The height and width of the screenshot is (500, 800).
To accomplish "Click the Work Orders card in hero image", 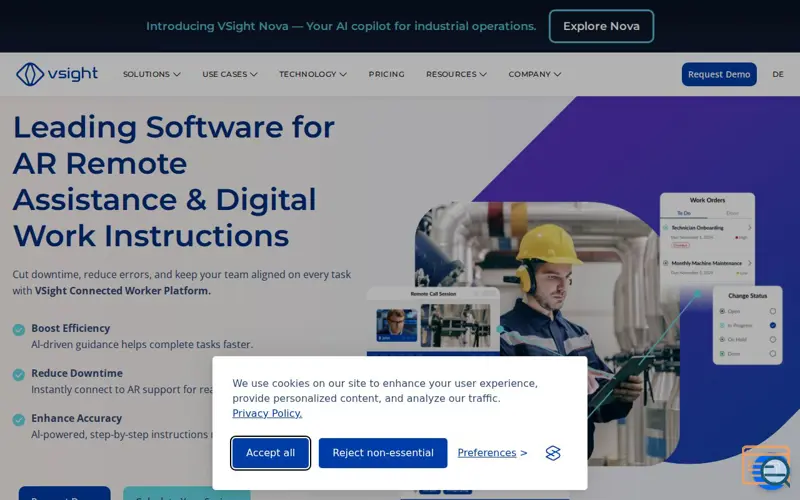I will (x=707, y=237).
